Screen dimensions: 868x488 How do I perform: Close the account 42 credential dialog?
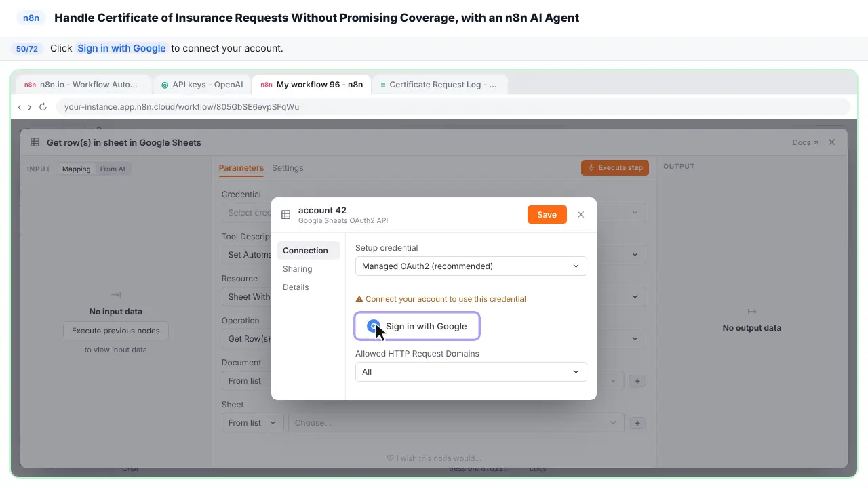580,214
